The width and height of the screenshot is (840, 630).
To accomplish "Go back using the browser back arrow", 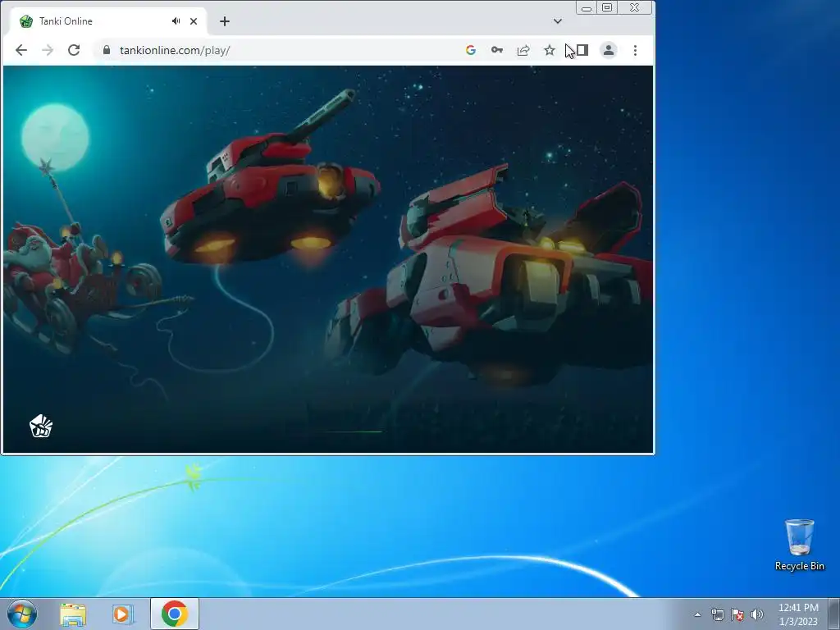I will (x=21, y=50).
